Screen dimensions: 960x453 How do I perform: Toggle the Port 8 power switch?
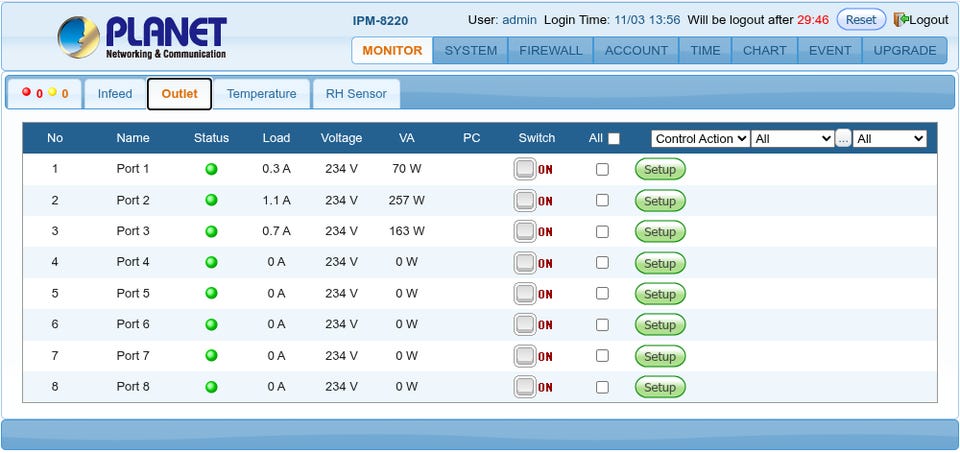525,387
